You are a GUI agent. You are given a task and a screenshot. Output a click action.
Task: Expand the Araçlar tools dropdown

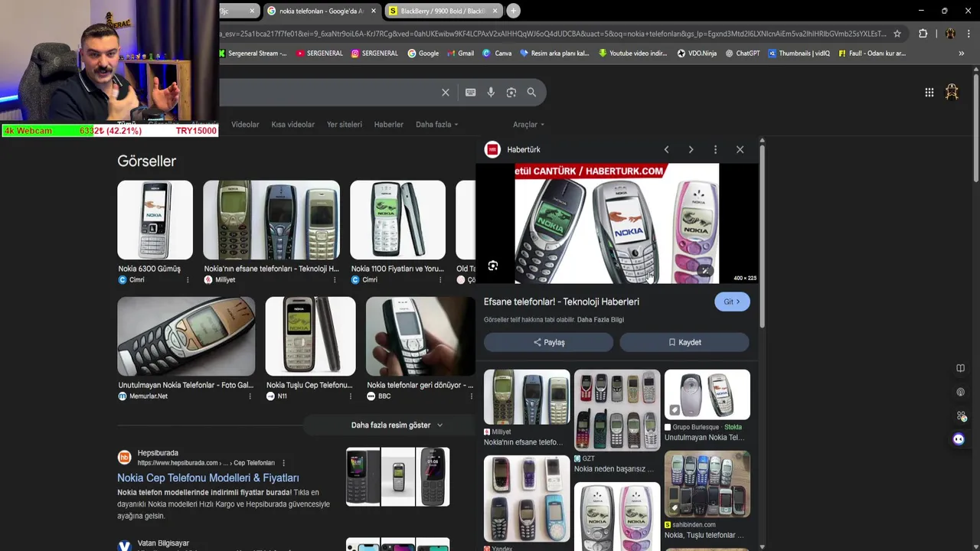point(529,125)
